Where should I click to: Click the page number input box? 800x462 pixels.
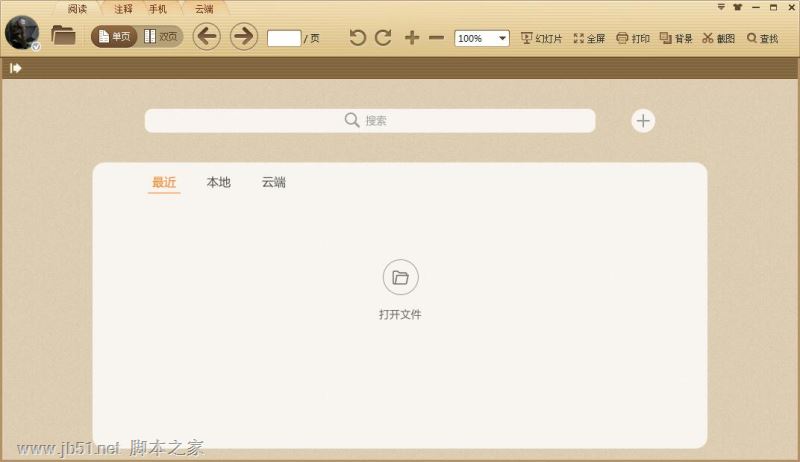tap(284, 38)
